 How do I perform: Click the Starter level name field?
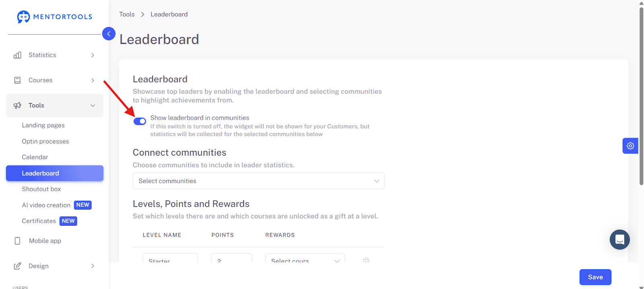pos(170,258)
